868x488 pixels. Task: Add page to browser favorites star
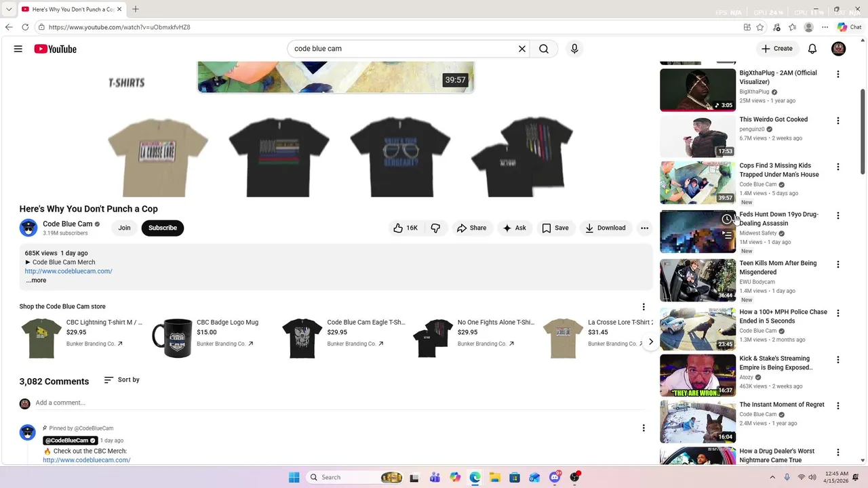pos(760,27)
